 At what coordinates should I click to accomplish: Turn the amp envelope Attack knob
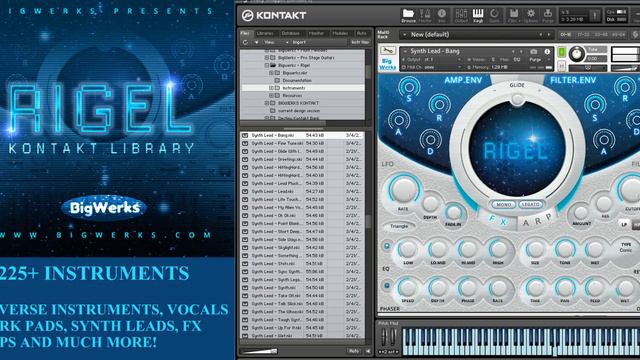[x=398, y=121]
